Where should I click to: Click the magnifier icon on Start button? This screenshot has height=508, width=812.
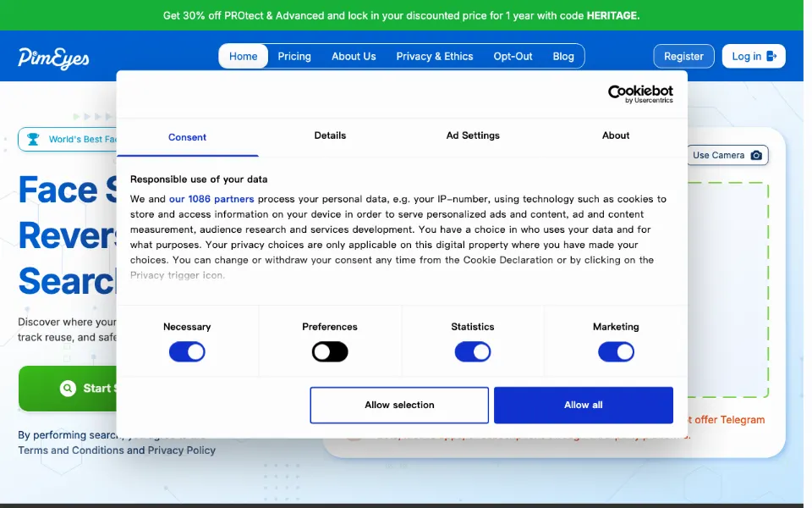[68, 389]
